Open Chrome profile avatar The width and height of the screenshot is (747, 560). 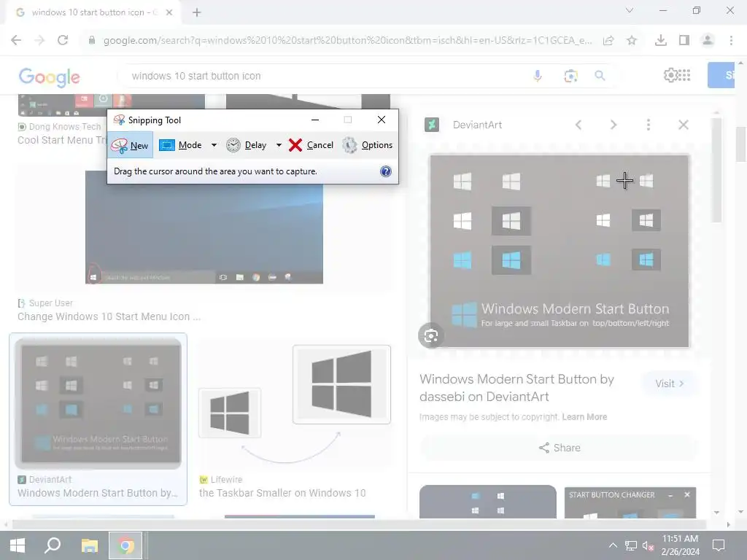click(x=708, y=41)
